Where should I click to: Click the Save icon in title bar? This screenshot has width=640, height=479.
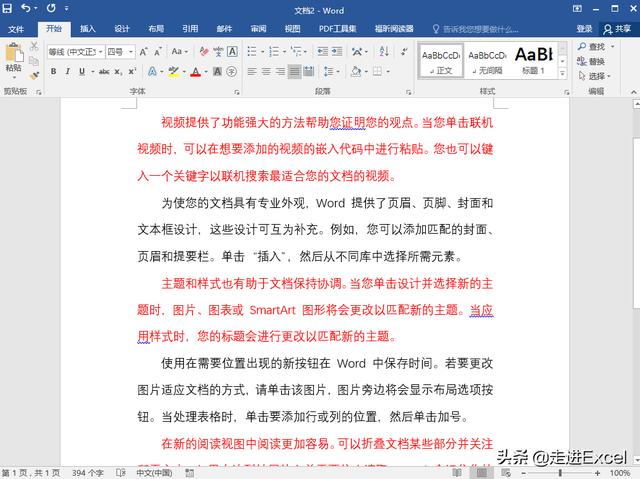point(7,8)
